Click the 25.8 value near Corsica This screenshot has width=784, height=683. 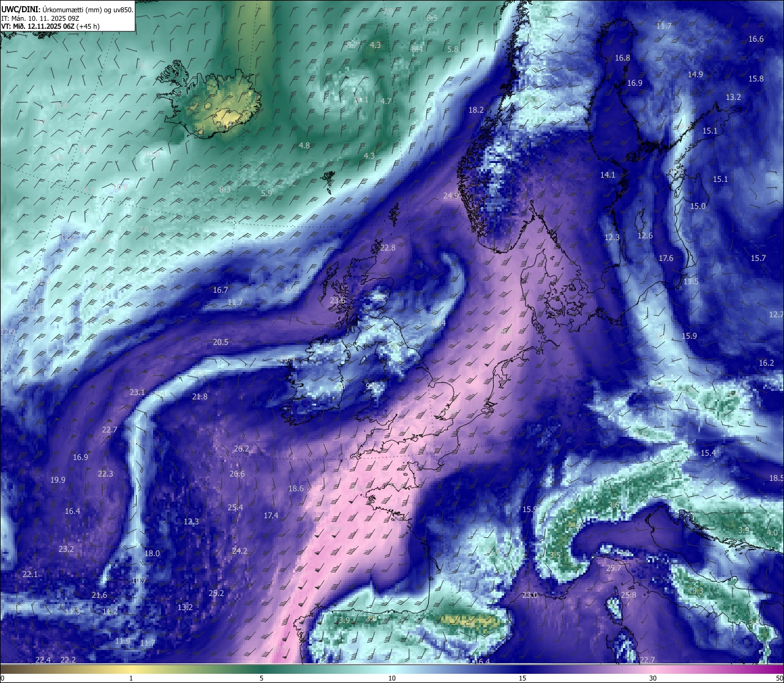coord(628,595)
